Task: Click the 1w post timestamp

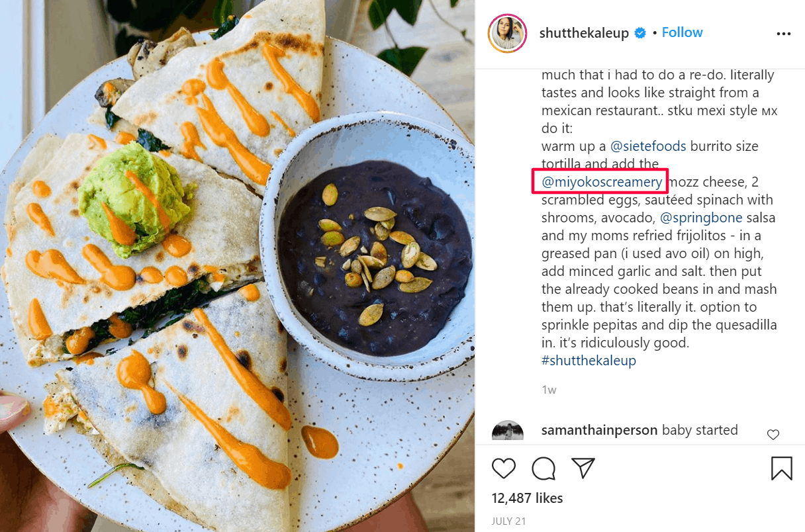Action: (549, 390)
